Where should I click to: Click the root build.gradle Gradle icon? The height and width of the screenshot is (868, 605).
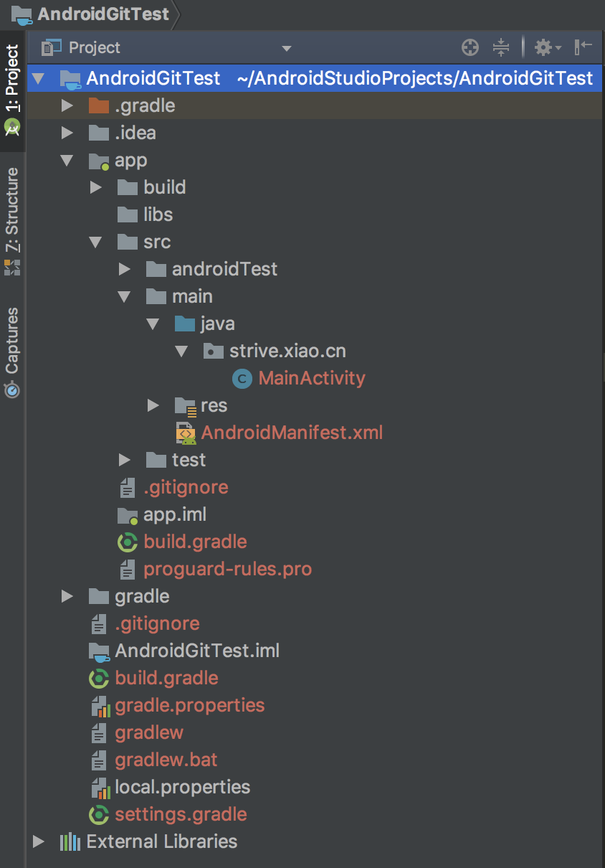98,679
